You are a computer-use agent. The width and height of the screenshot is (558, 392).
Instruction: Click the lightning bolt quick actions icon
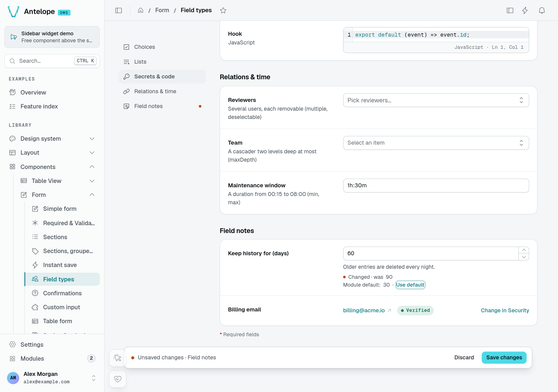point(525,10)
